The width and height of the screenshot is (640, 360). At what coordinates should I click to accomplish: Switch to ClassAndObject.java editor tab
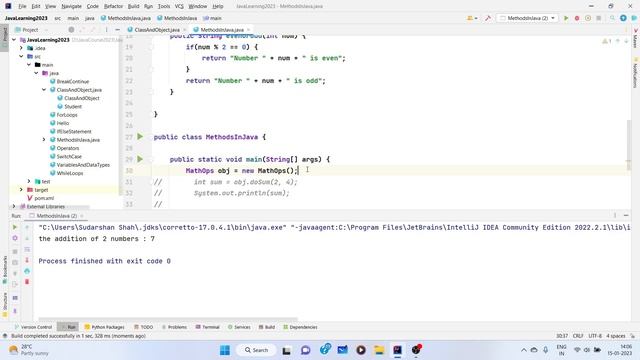coord(157,30)
